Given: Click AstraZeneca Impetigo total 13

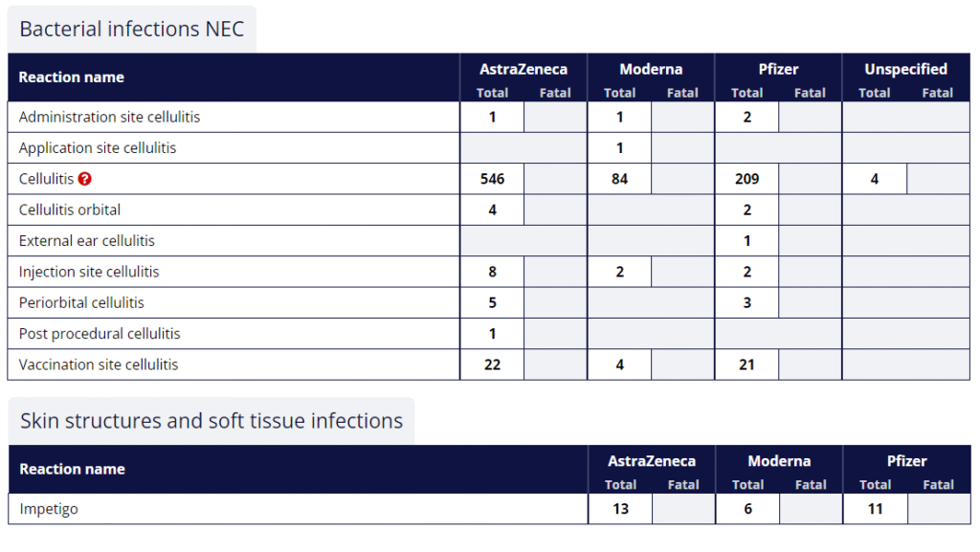Looking at the screenshot, I should 620,509.
